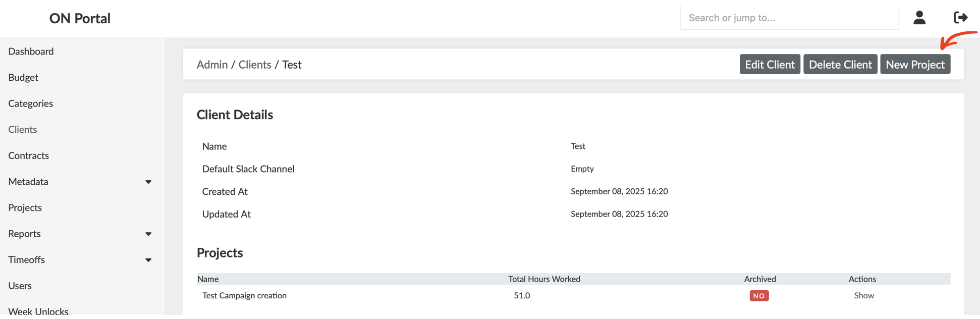Screen dimensions: 980x319
Task: Open Projects from the sidebar
Action: 25,207
